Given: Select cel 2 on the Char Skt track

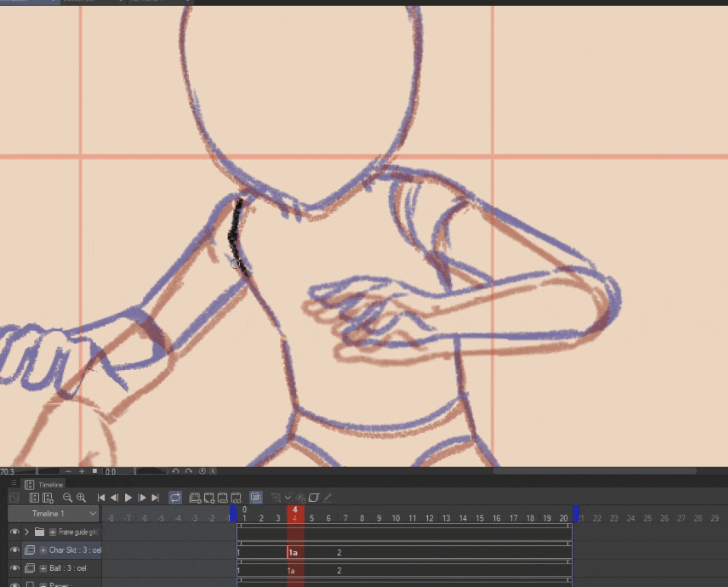Looking at the screenshot, I should pyautogui.click(x=340, y=553).
